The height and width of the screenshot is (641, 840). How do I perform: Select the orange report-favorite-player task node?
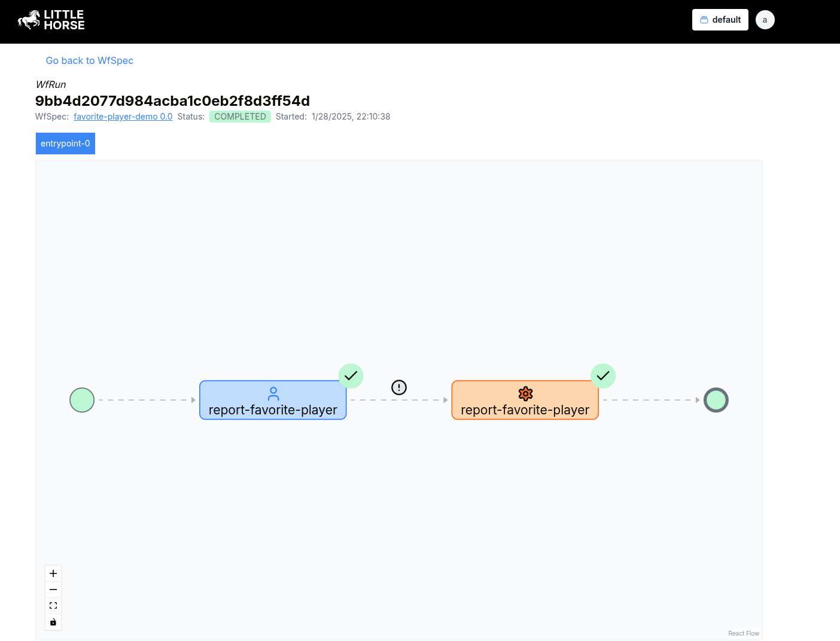click(525, 410)
